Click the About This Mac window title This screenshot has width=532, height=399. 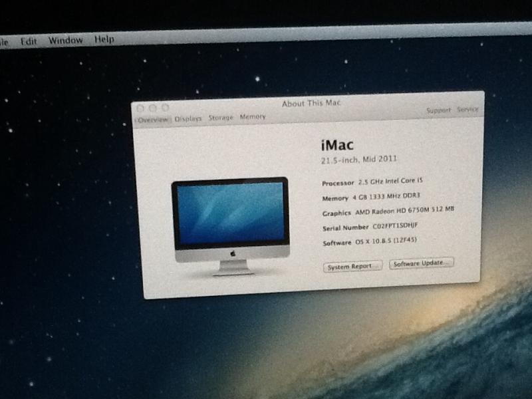[x=311, y=103]
